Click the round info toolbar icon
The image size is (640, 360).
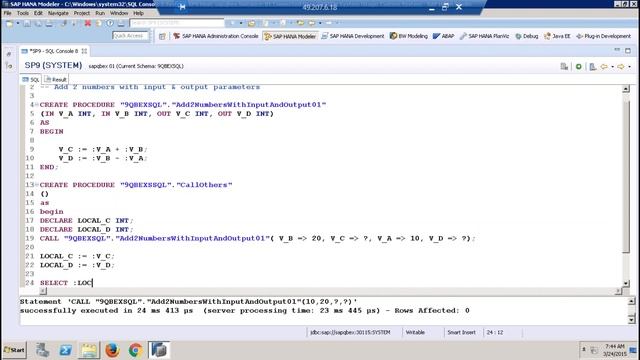(x=110, y=23)
